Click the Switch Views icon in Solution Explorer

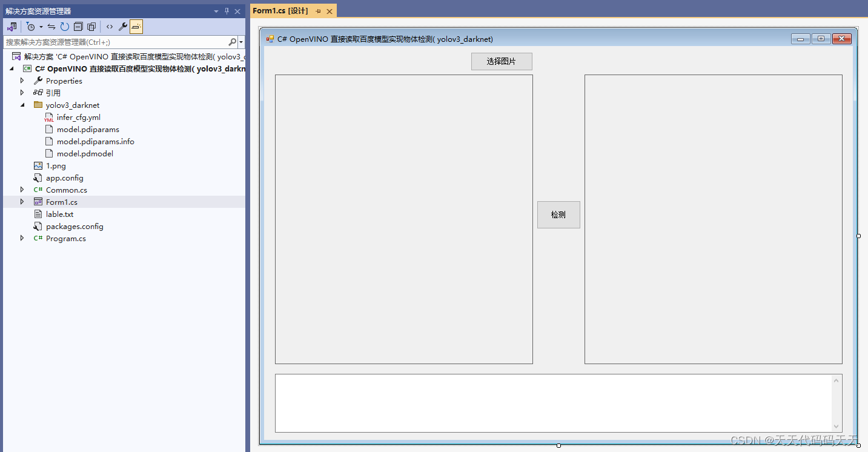coord(12,26)
